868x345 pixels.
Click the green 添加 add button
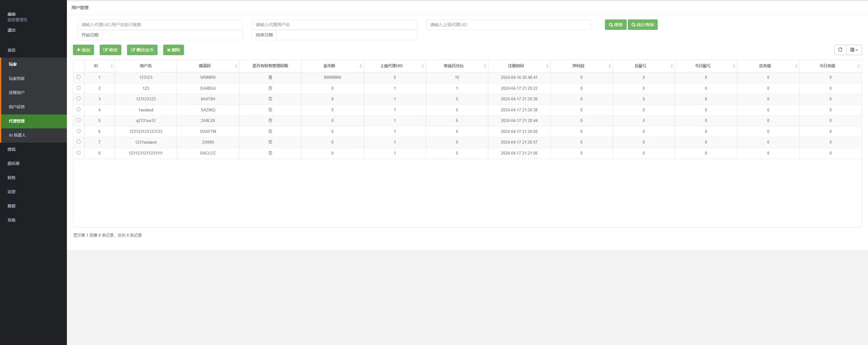(x=83, y=50)
